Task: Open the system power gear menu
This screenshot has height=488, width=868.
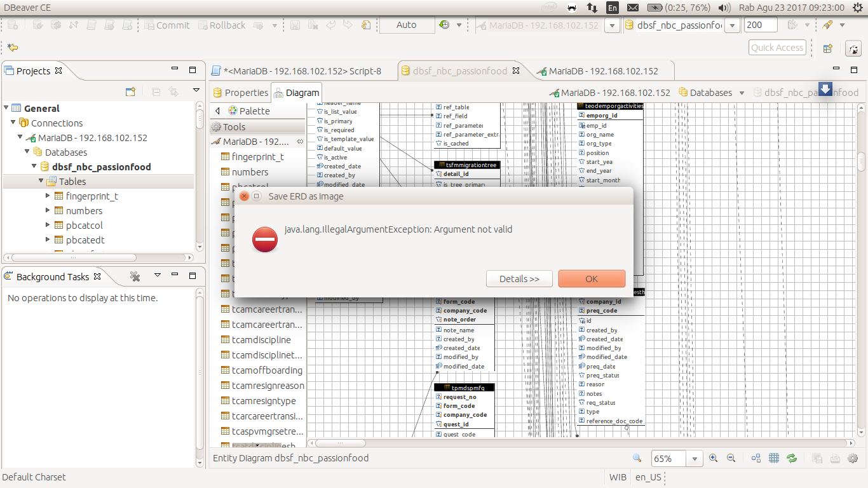Action: (857, 8)
